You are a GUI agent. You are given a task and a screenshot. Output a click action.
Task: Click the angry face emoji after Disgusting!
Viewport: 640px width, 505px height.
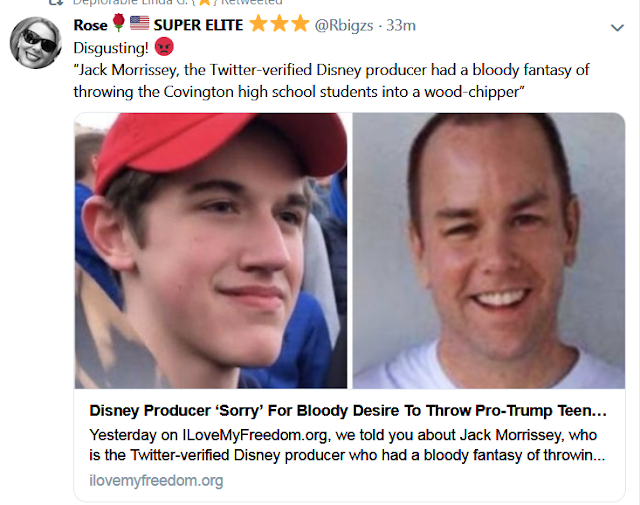coord(166,46)
